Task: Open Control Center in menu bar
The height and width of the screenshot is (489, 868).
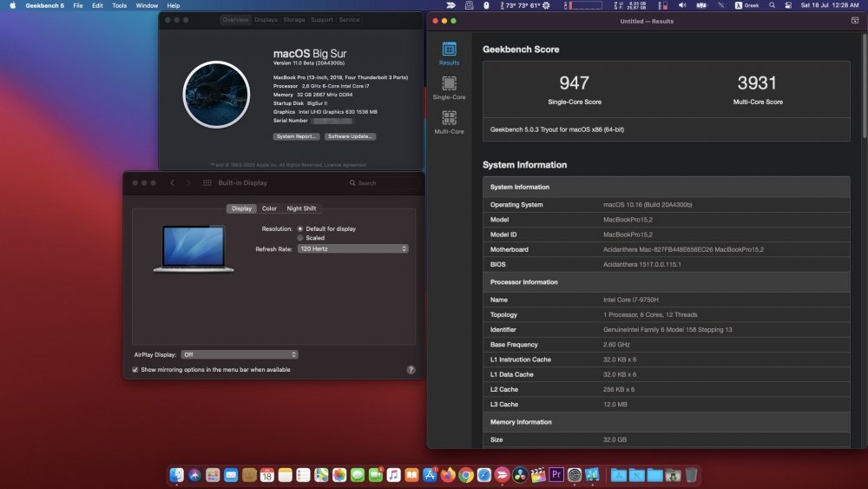Action: [788, 5]
